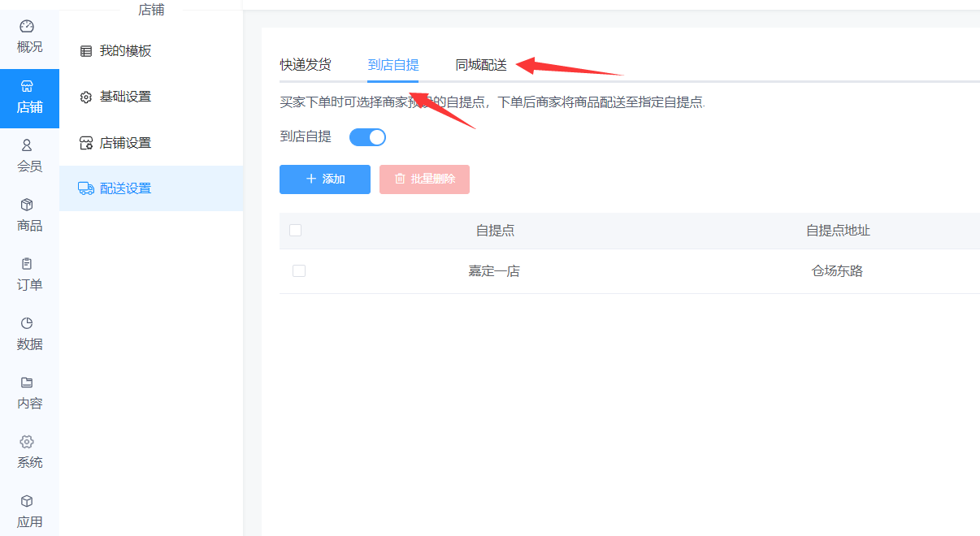The width and height of the screenshot is (980, 536).
Task: Open the 内容 folder icon
Action: [27, 383]
